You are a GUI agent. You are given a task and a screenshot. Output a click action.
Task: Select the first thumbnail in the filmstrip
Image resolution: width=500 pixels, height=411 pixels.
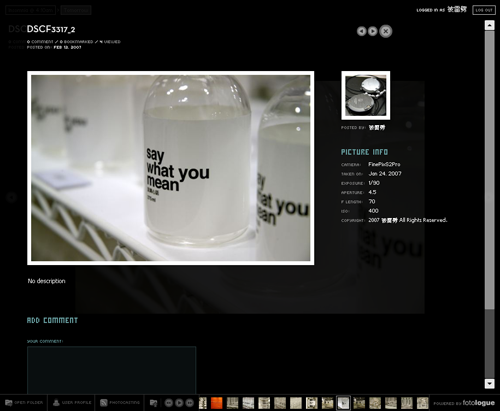pyautogui.click(x=203, y=403)
